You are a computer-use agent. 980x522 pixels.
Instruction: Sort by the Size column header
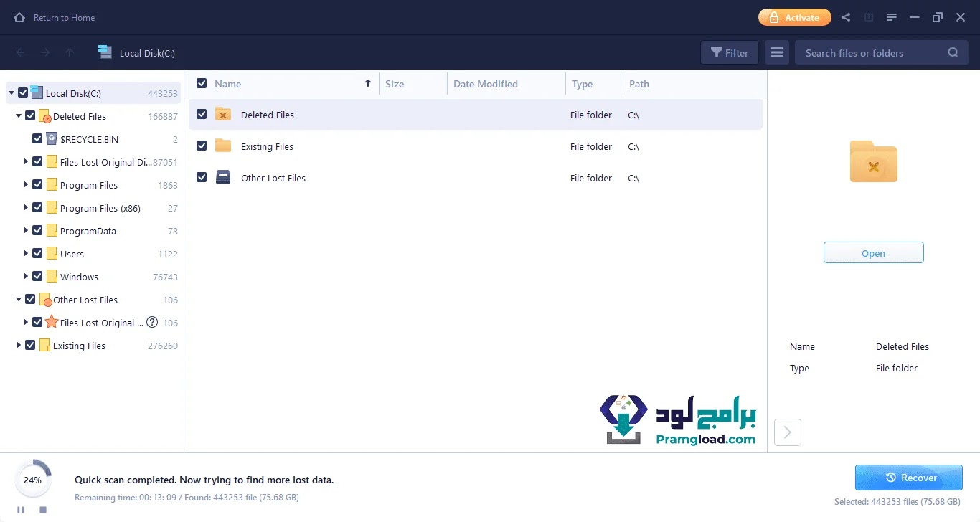pyautogui.click(x=395, y=84)
